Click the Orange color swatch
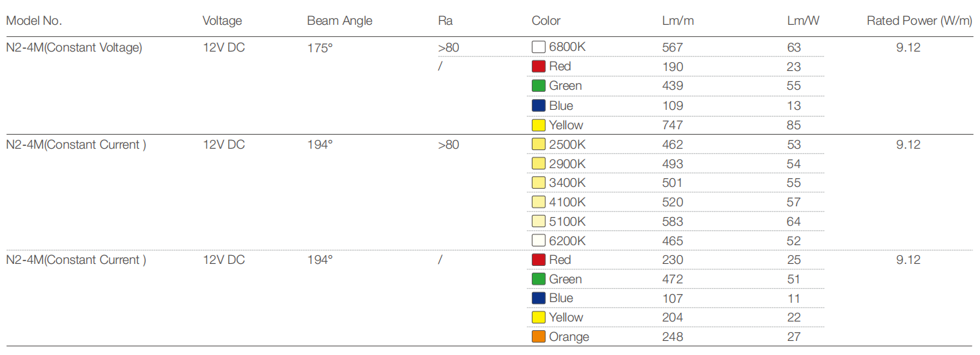980x355 pixels. 538,337
